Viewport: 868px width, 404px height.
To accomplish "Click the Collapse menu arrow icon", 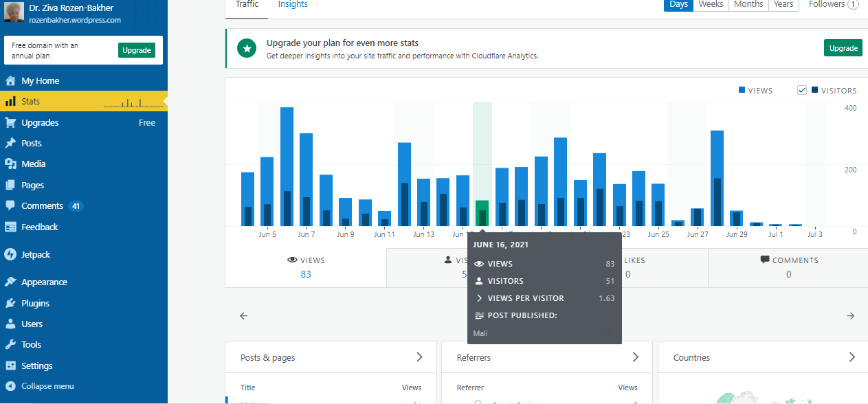I will 10,386.
